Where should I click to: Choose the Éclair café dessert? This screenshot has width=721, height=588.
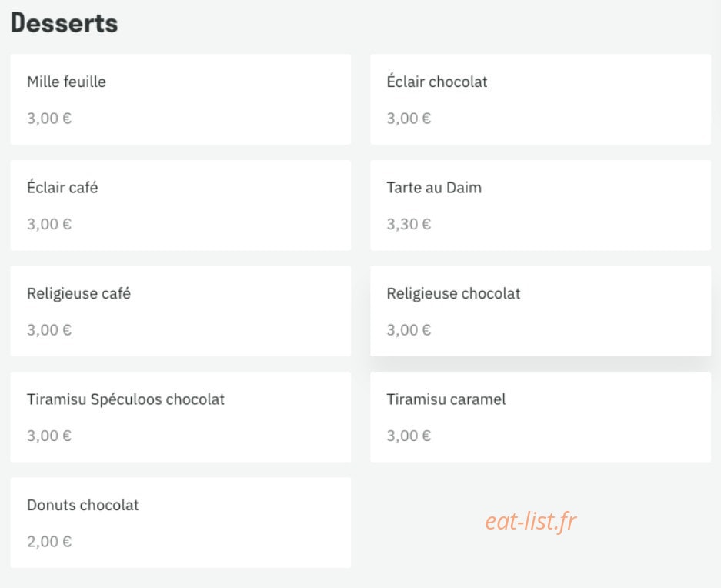180,205
